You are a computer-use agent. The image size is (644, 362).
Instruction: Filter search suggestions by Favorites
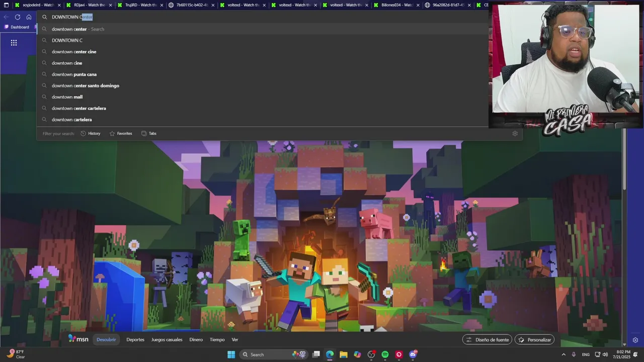click(x=121, y=133)
